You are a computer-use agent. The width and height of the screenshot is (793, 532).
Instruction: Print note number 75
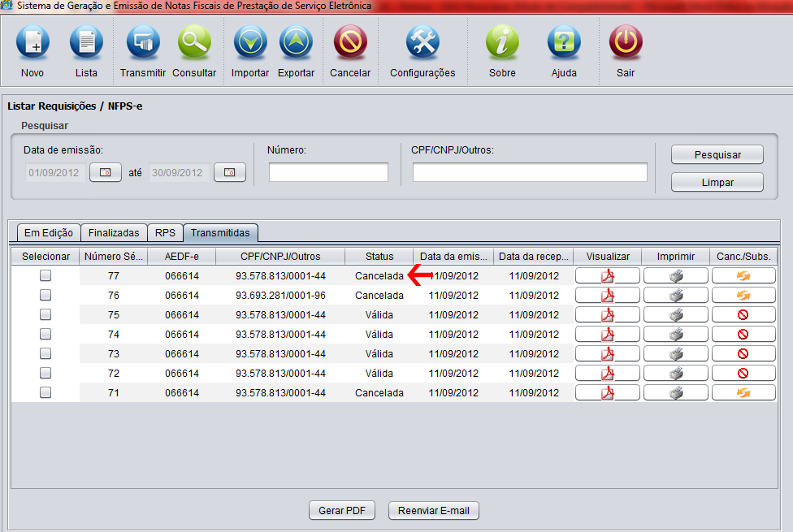676,314
